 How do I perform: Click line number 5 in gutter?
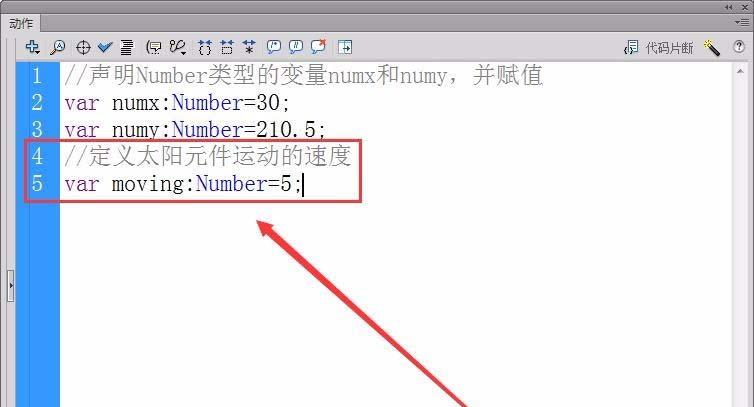pos(37,183)
